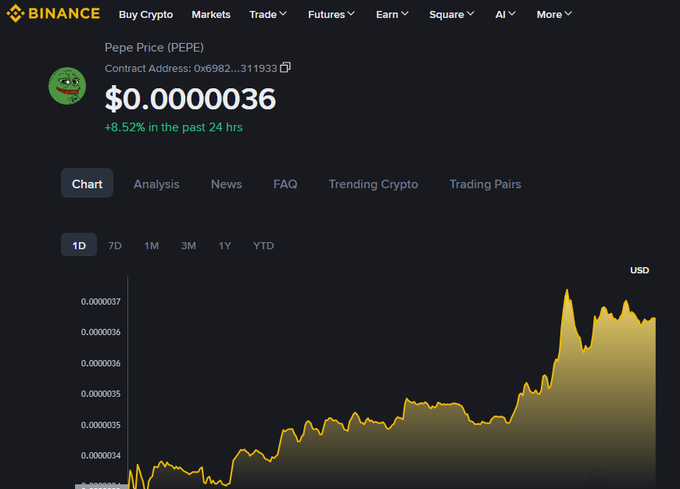Select the 7D chart range
The width and height of the screenshot is (680, 489).
coord(114,245)
